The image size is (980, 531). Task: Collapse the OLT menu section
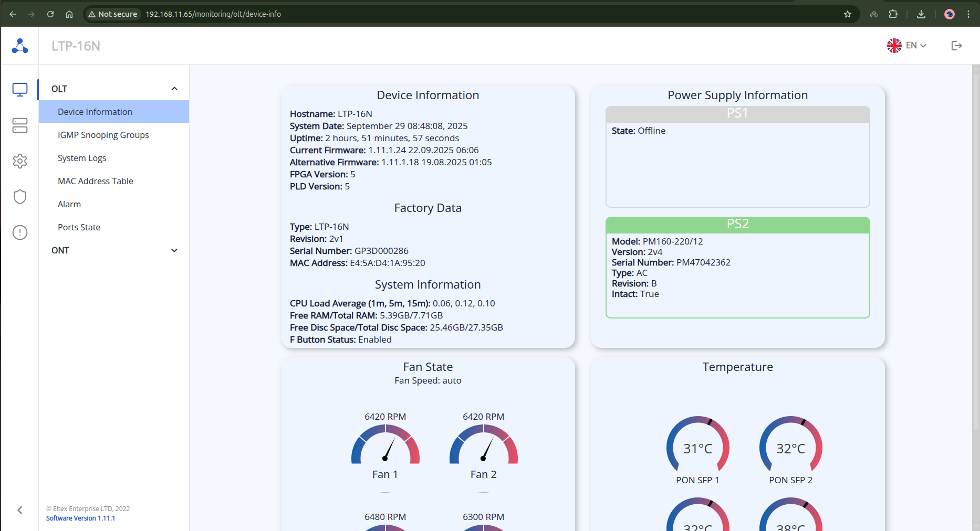tap(174, 89)
